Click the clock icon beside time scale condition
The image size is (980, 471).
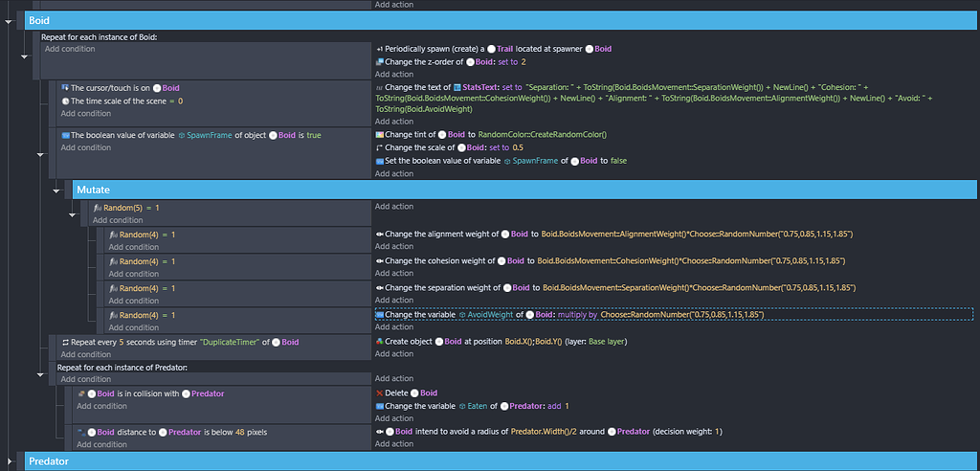pos(65,101)
